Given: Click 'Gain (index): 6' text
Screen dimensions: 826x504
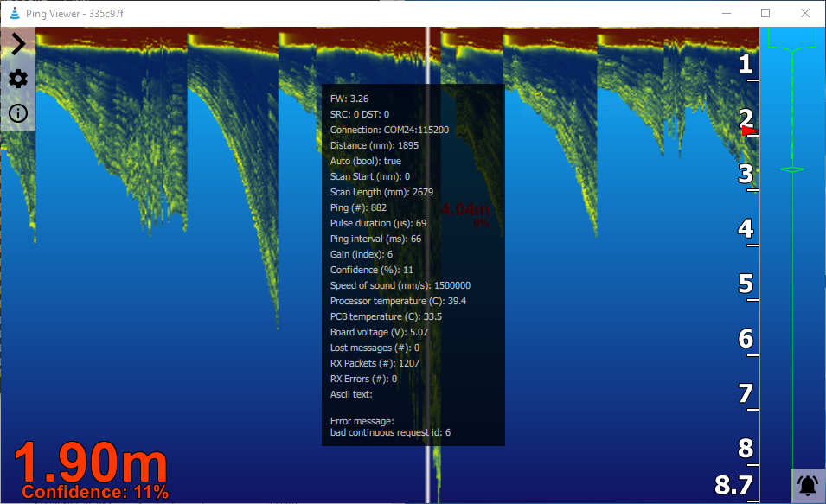Looking at the screenshot, I should tap(362, 254).
